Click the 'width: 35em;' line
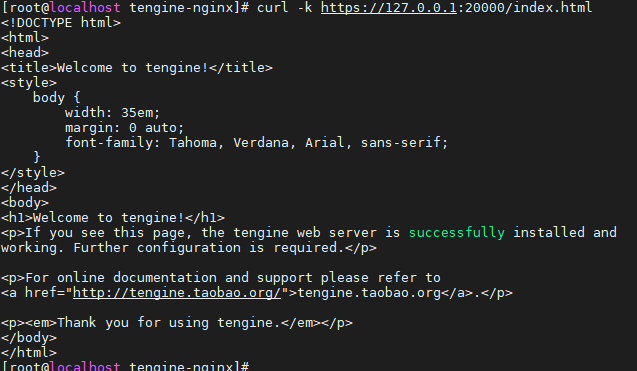This screenshot has width=637, height=371. [x=113, y=113]
